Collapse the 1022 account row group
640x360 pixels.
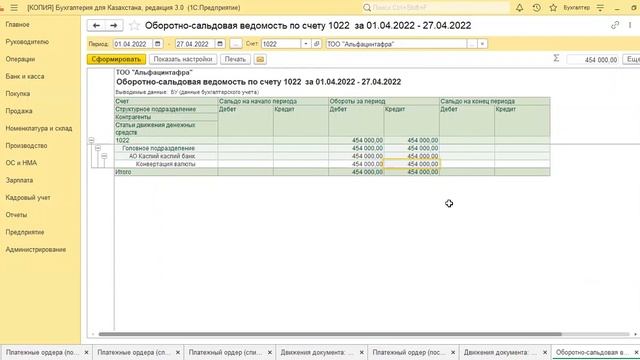click(91, 140)
